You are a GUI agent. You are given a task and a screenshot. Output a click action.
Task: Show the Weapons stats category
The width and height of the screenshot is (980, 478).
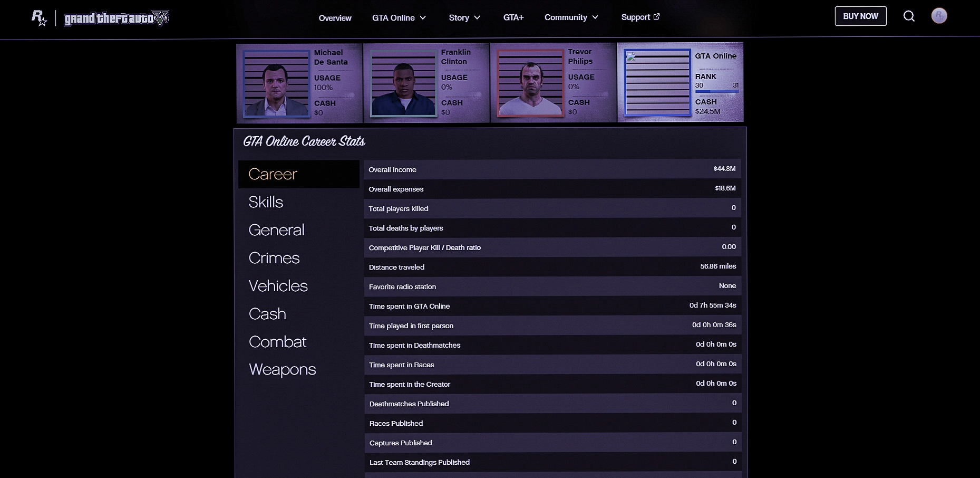282,369
